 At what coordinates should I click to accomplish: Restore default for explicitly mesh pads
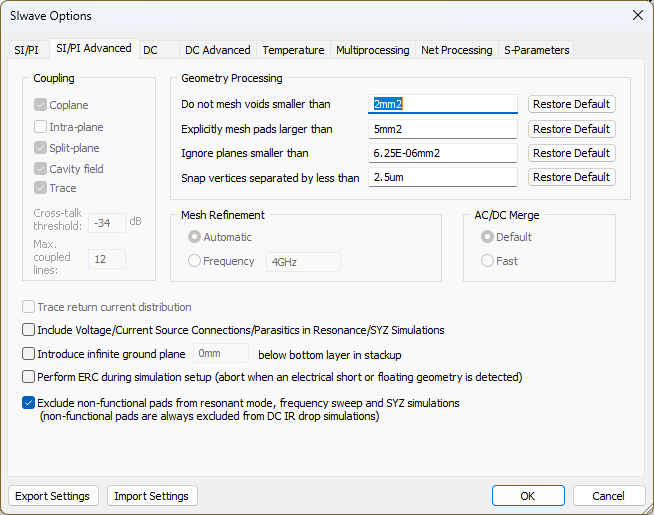pos(571,129)
